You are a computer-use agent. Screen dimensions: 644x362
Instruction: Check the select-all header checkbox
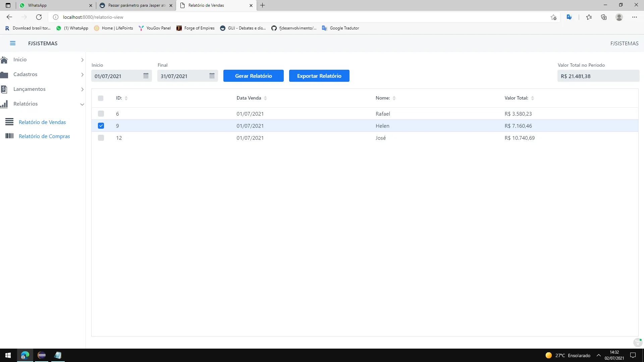(x=101, y=98)
